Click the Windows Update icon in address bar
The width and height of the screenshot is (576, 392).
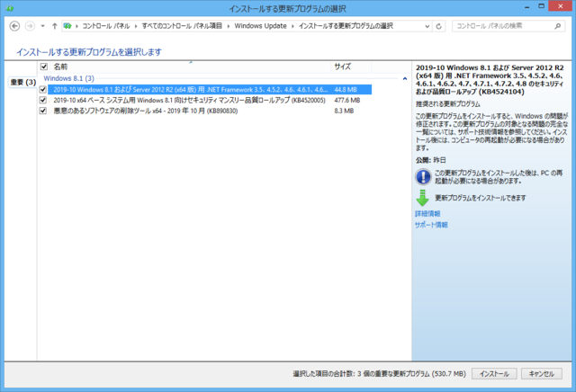point(67,26)
